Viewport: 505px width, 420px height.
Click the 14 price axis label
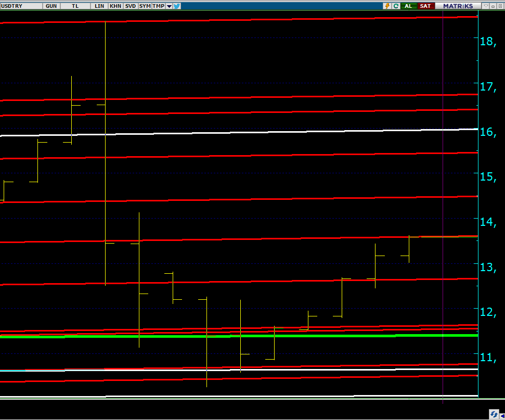click(488, 222)
